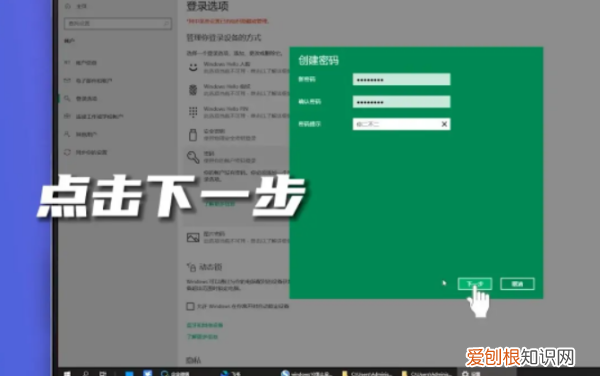The image size is (600, 376).
Task: Select Windows Hello Face sign-in option
Action: [237, 68]
